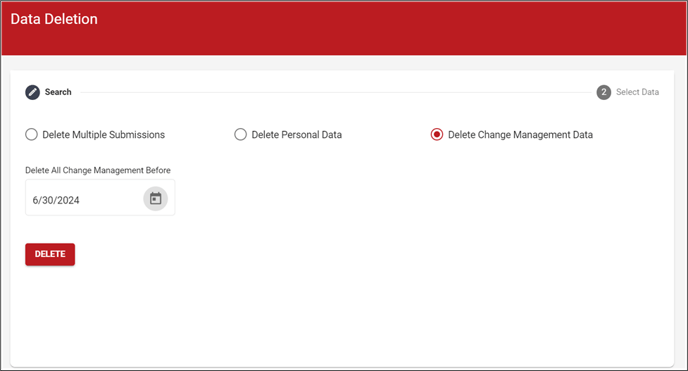Click the Search step pencil icon

(32, 92)
